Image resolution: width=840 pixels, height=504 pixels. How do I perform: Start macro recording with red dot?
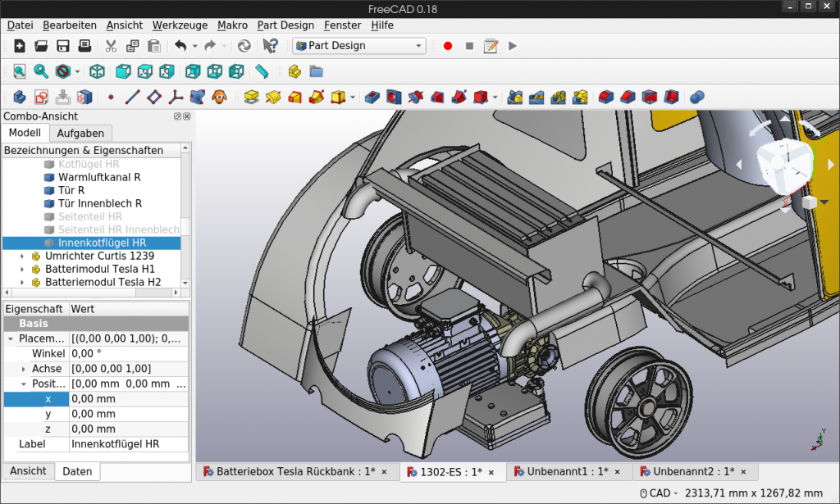pos(448,46)
